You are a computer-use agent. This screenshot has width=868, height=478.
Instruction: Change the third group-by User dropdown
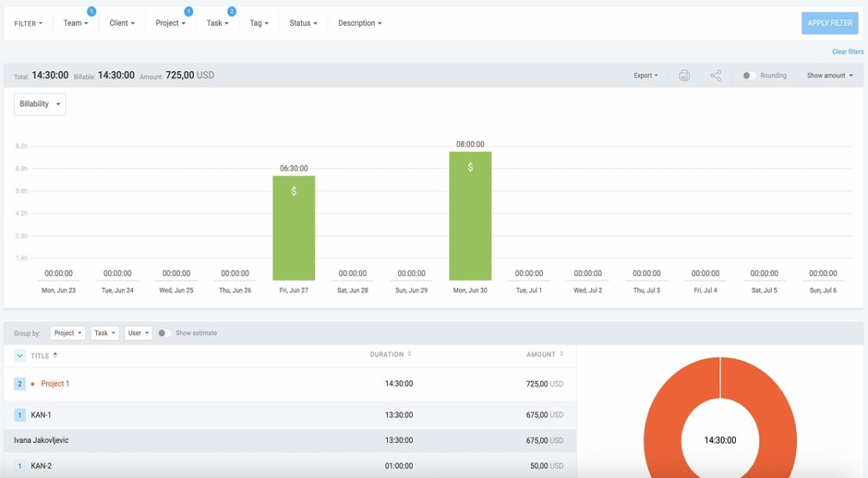[138, 333]
